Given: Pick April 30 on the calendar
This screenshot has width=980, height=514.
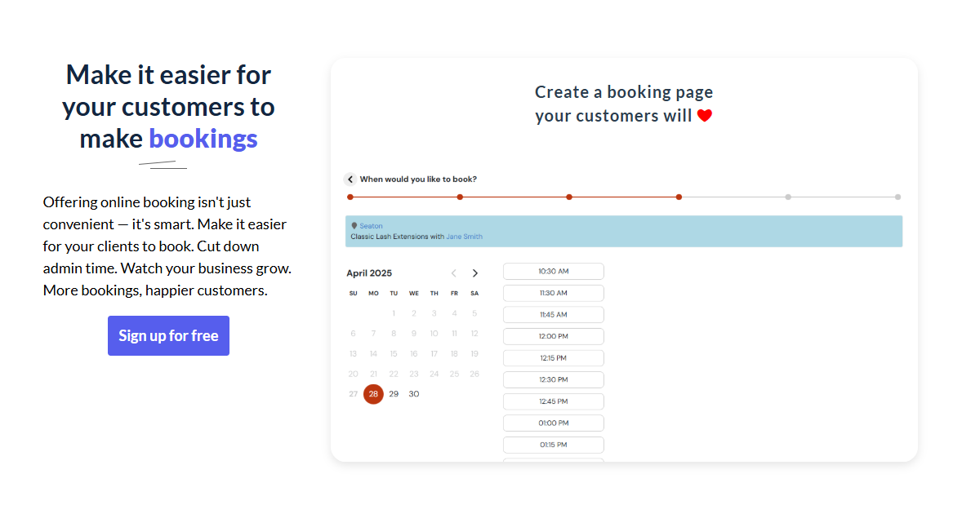Looking at the screenshot, I should coord(414,394).
